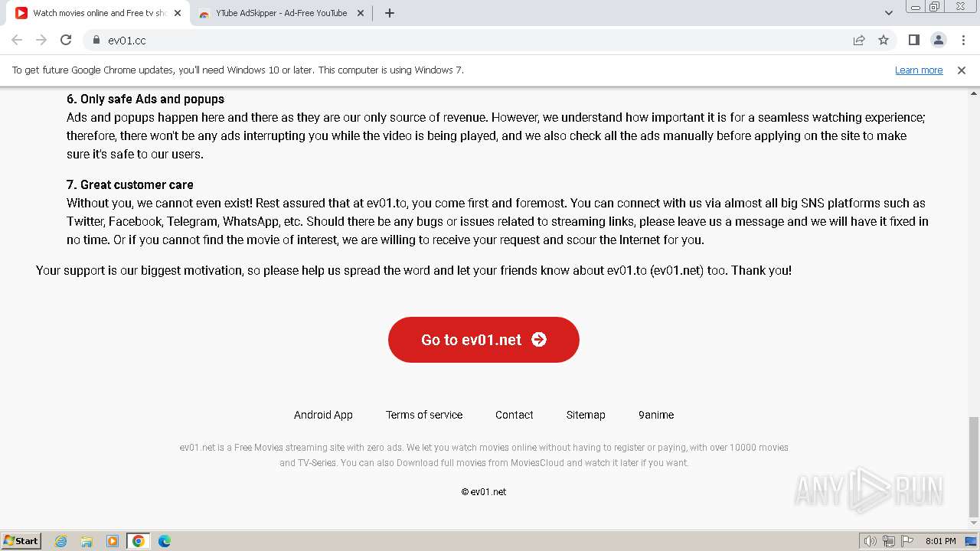This screenshot has width=980, height=551.
Task: Expand the tab search chevron
Action: pyautogui.click(x=888, y=13)
